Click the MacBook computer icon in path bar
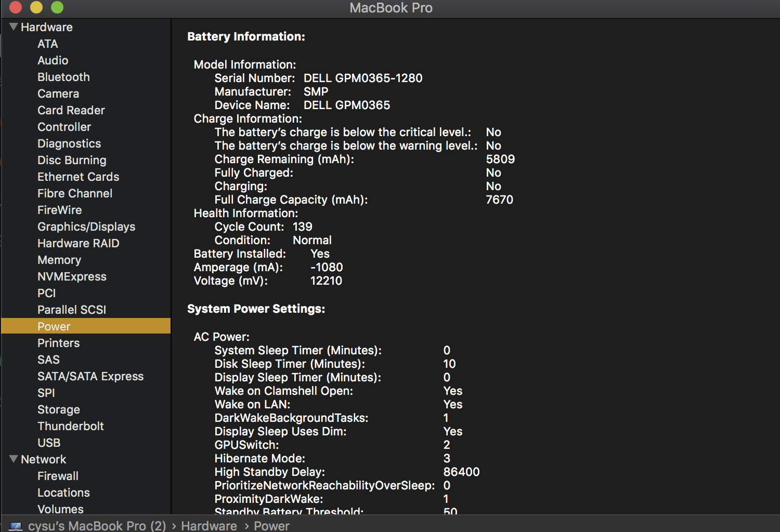The height and width of the screenshot is (532, 780). coord(16,526)
